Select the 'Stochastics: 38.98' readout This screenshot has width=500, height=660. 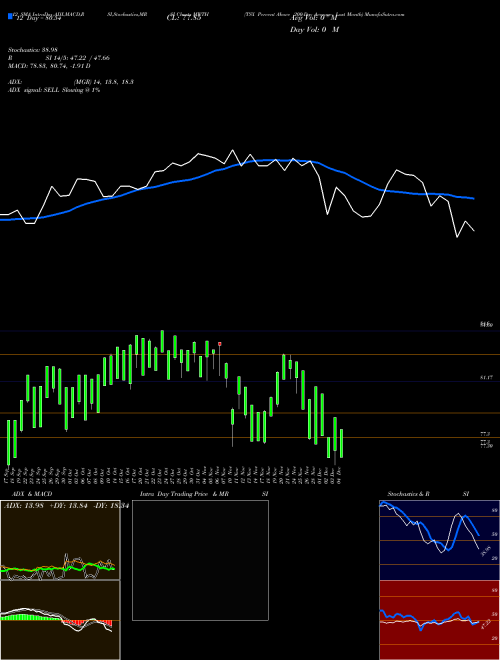point(33,50)
